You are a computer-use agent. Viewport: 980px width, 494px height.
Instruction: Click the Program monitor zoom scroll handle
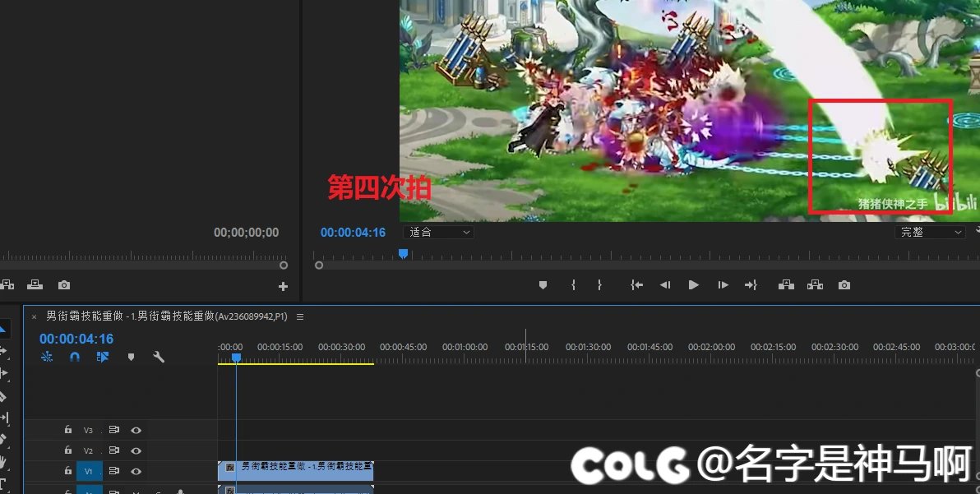(319, 265)
